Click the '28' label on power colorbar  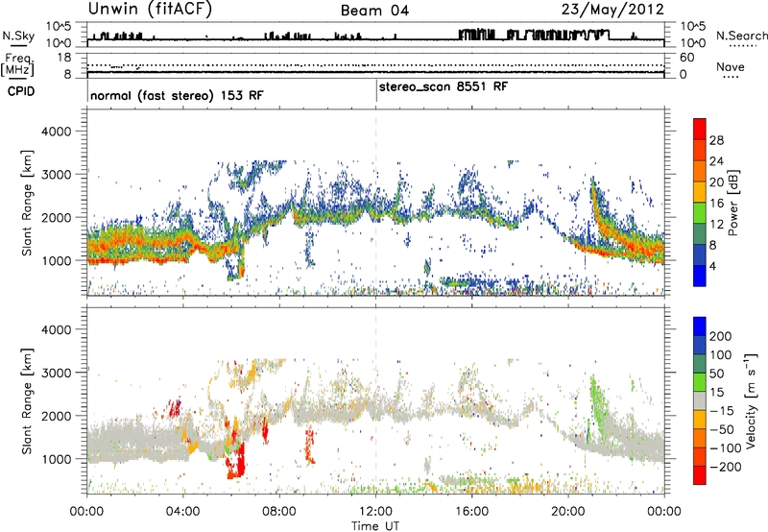pos(716,140)
